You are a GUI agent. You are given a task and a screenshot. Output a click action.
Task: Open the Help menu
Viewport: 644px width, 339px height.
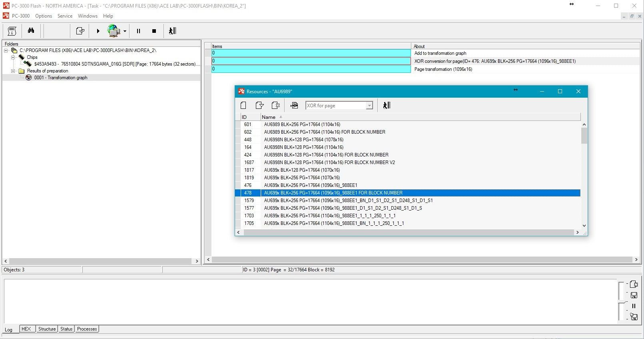(x=108, y=16)
